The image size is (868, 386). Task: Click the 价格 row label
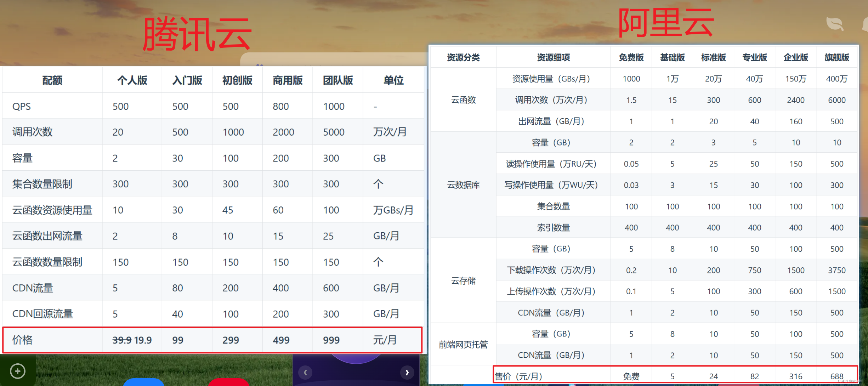[x=22, y=340]
